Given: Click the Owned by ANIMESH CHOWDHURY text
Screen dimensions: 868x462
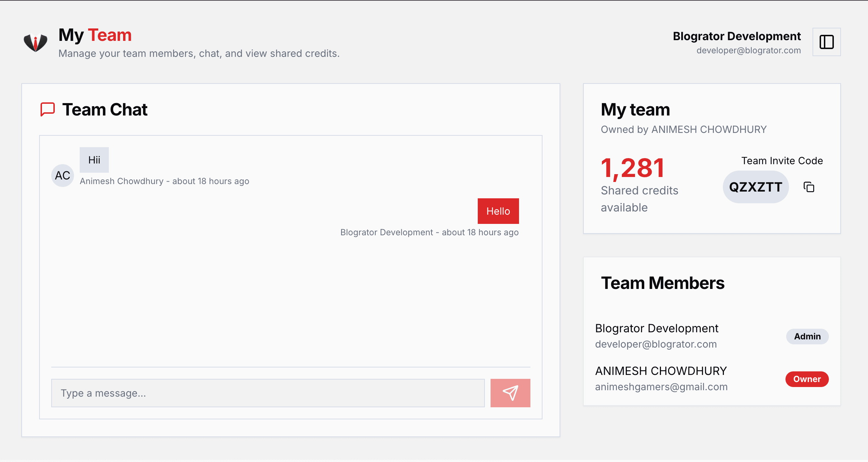Looking at the screenshot, I should tap(683, 129).
